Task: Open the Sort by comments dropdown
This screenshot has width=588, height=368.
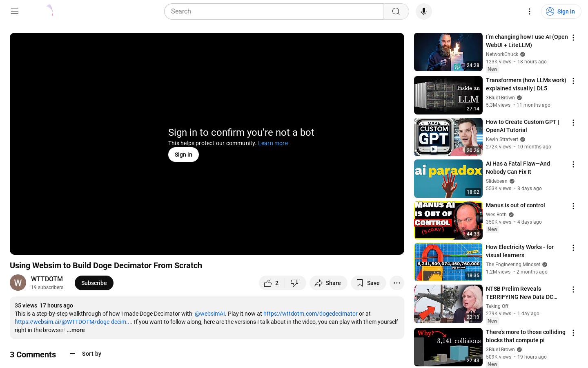Action: point(85,354)
